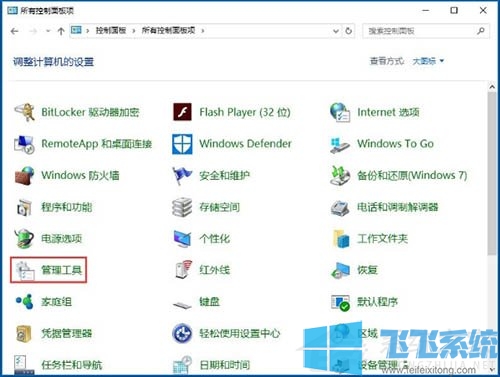Viewport: 500px width, 377px height.
Task: Click the 所有控制面板项 breadcrumb
Action: click(x=169, y=31)
